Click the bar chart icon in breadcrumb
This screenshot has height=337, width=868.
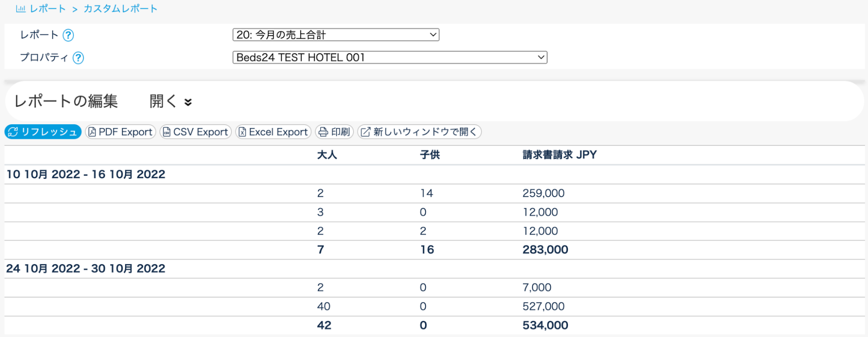point(20,9)
